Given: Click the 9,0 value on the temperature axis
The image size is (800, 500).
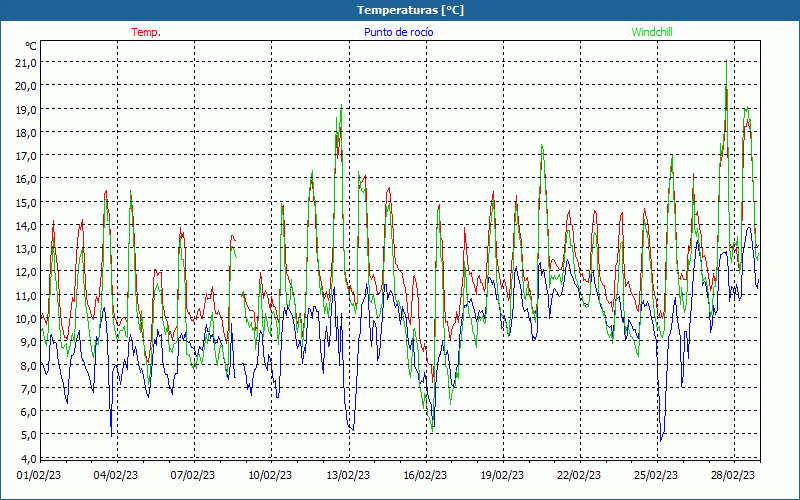Looking at the screenshot, I should (x=28, y=342).
